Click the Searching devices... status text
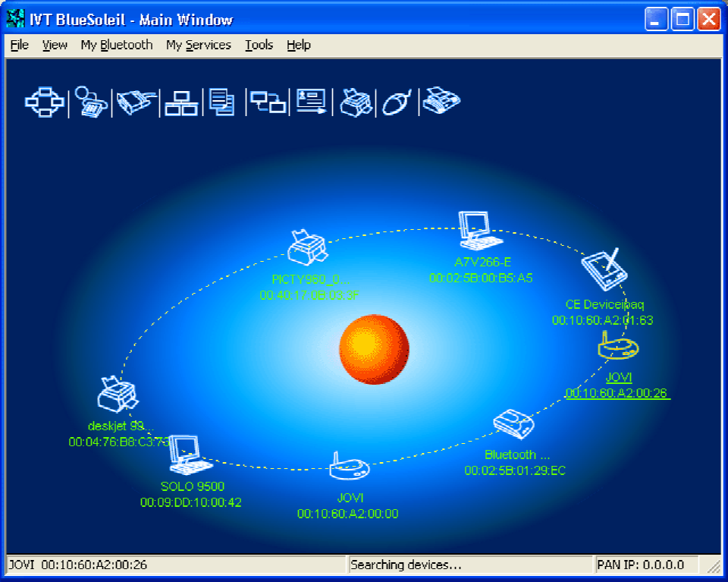Viewport: 728px width, 582px height. [x=406, y=565]
